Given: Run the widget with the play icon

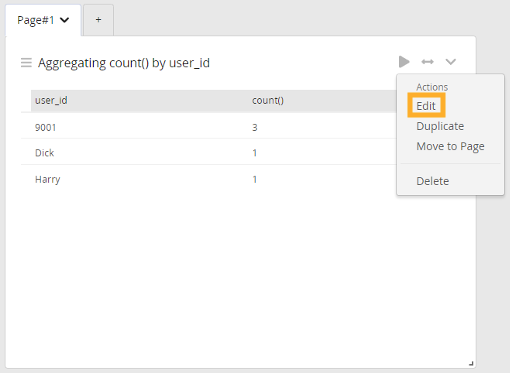Looking at the screenshot, I should coord(404,62).
